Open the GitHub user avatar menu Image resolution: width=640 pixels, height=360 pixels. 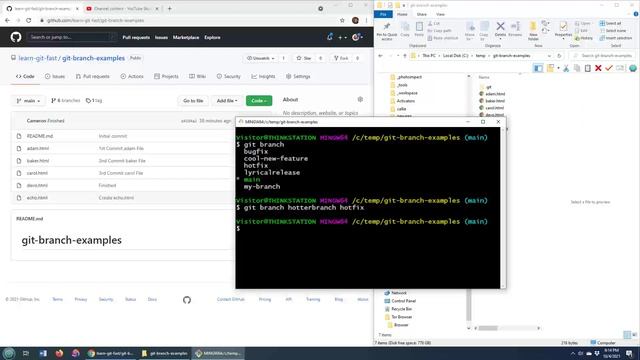pyautogui.click(x=357, y=37)
